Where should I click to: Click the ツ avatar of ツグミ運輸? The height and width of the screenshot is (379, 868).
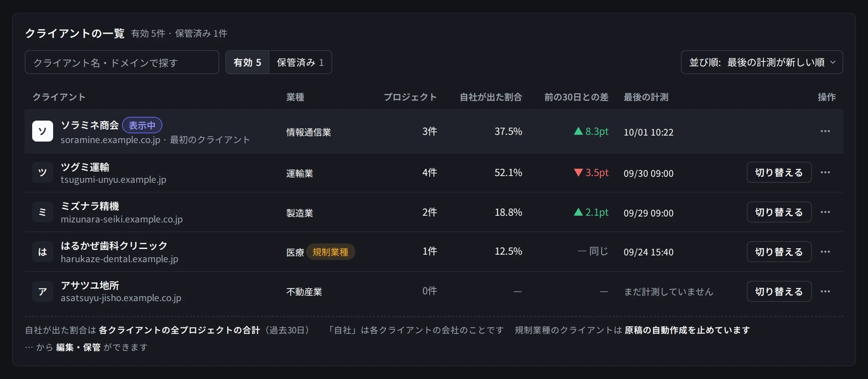[x=43, y=172]
